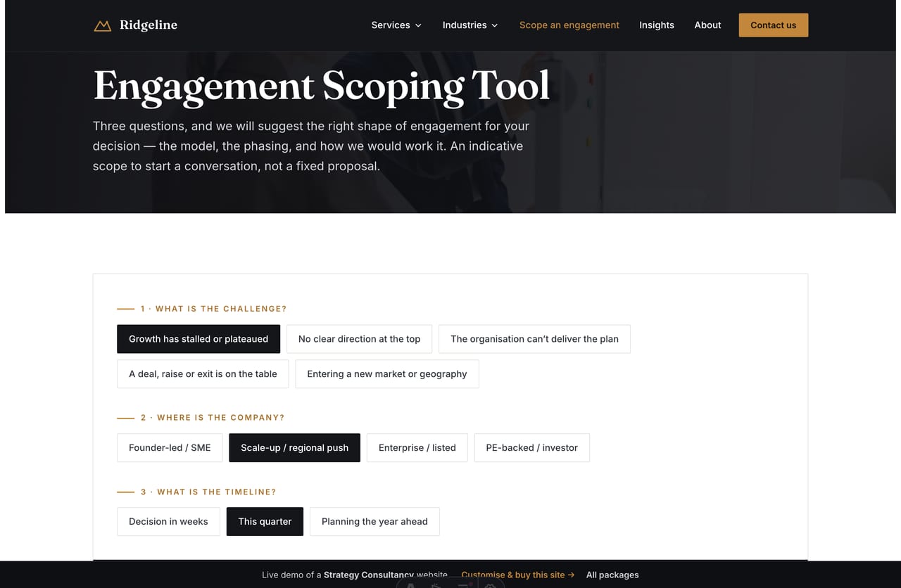Open All packages link
Image resolution: width=901 pixels, height=588 pixels.
point(612,575)
